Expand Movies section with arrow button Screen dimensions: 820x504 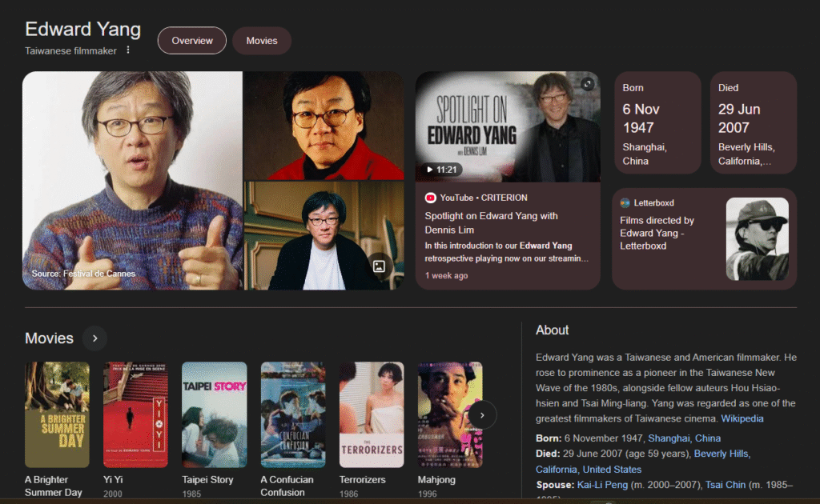click(x=94, y=338)
